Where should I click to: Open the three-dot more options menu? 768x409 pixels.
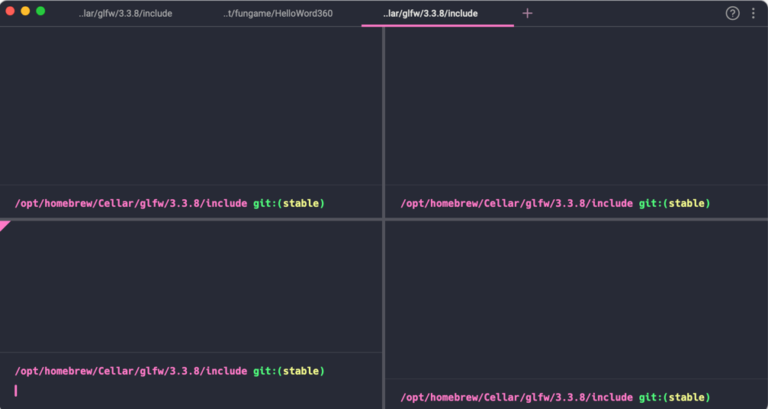(x=753, y=13)
